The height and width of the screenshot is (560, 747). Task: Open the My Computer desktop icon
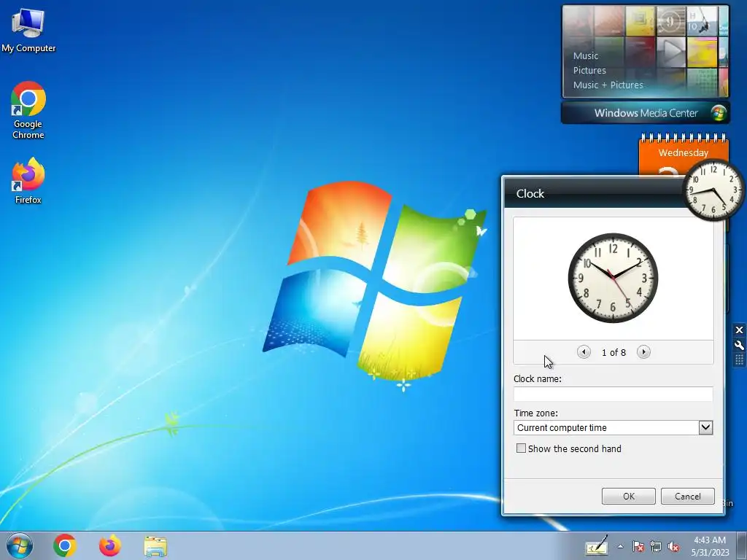[28, 31]
